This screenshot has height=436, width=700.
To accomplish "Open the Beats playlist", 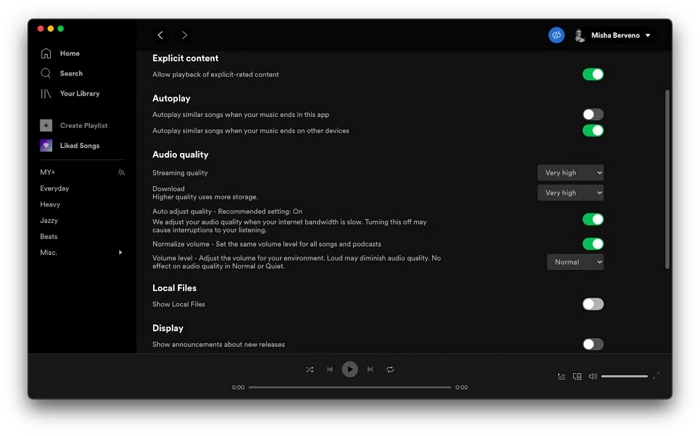I will click(49, 237).
